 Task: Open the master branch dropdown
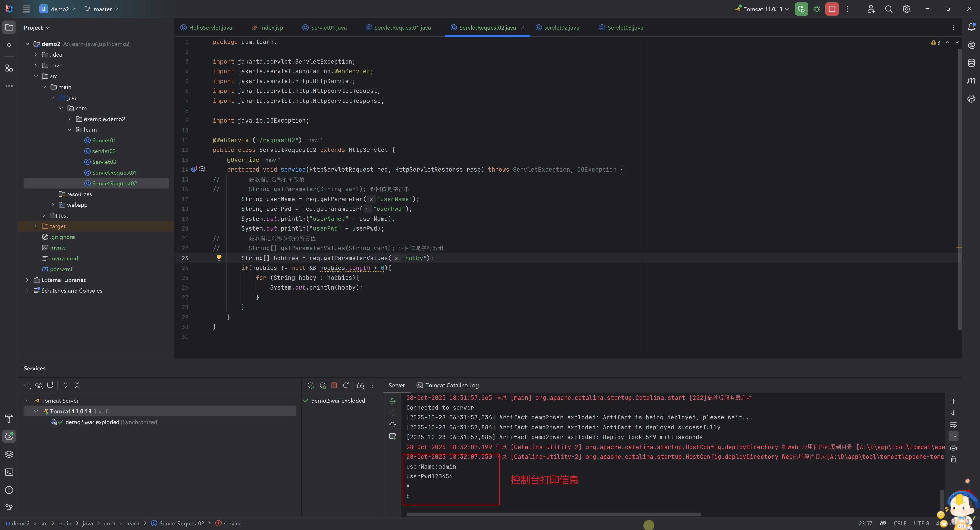click(x=101, y=9)
